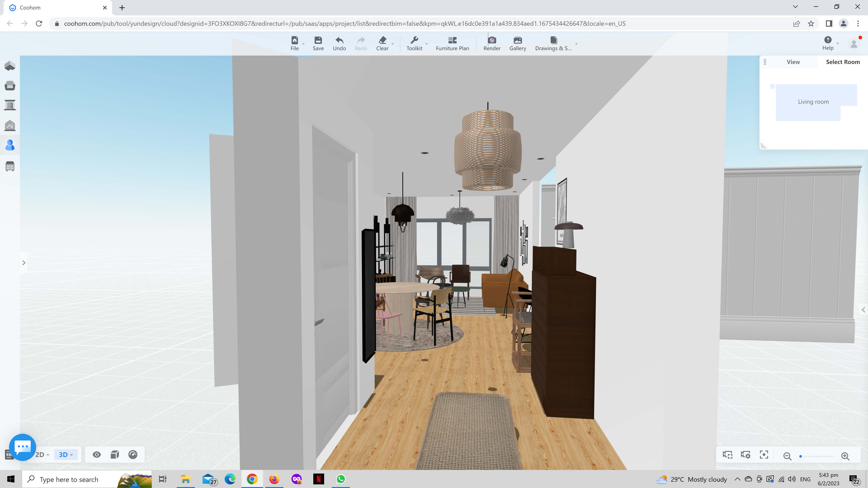Open the furniture library sofa icon
The width and height of the screenshot is (868, 488).
coord(10,86)
